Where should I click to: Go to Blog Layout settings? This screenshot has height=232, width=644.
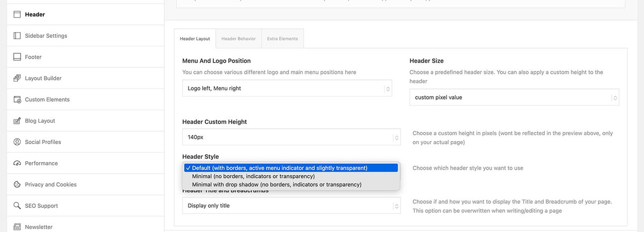[86, 121]
